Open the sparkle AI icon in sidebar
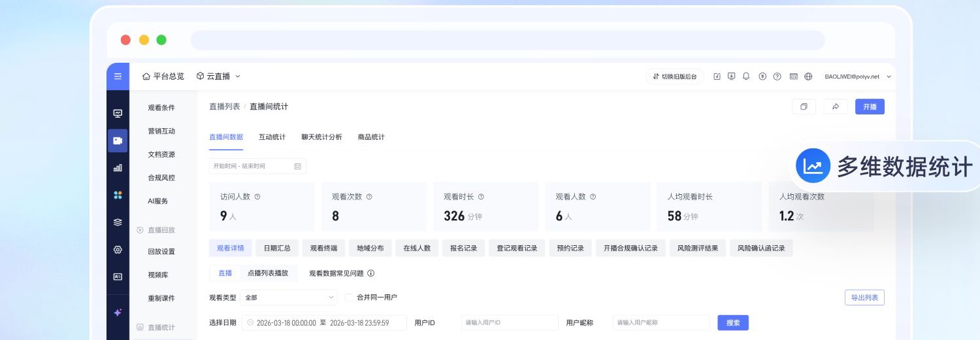Image resolution: width=980 pixels, height=340 pixels. pos(118,313)
